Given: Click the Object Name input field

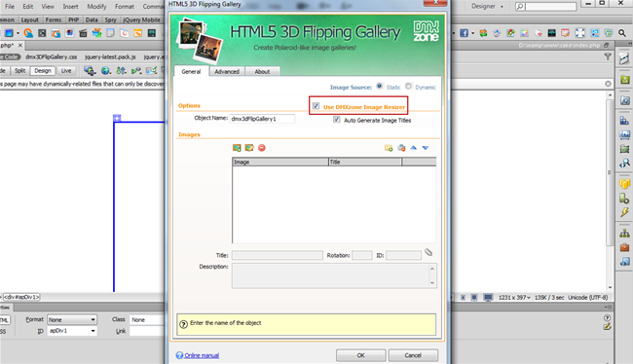Looking at the screenshot, I should (x=262, y=119).
